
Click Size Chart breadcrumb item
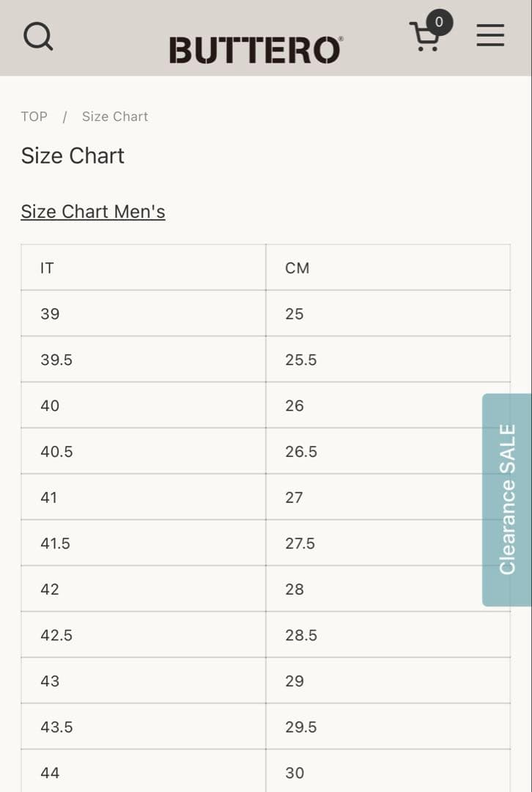(115, 117)
